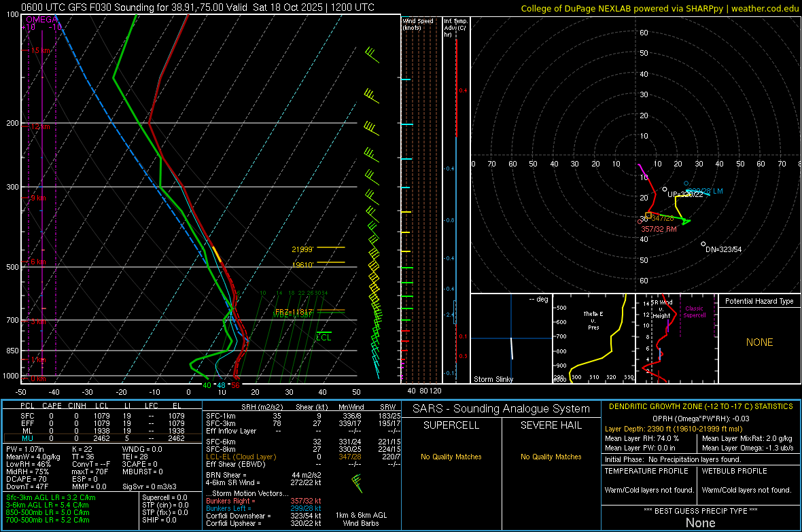Click the CAPE column header
802x532 pixels.
[52, 406]
